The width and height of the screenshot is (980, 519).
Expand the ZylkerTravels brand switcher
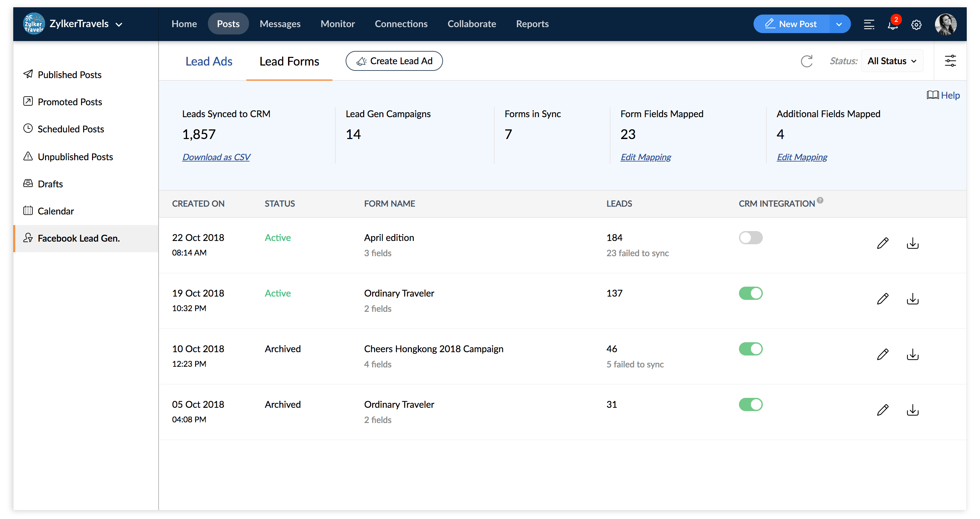[x=119, y=25]
